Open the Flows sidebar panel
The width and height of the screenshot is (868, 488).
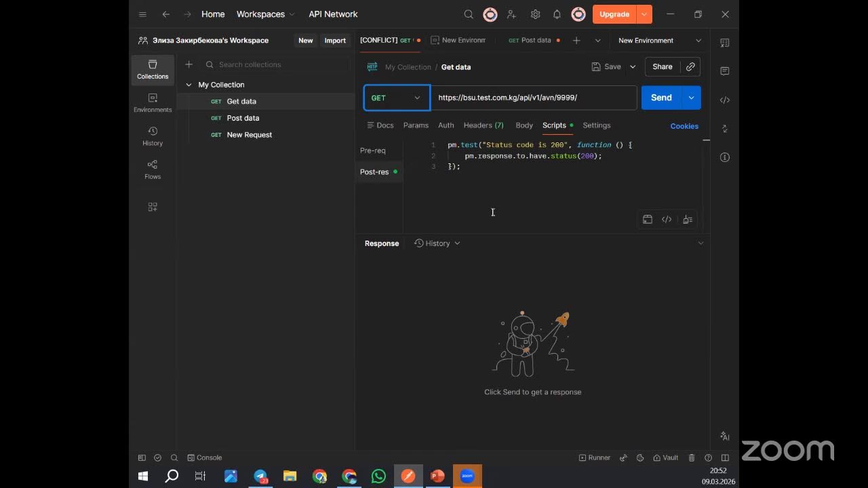(153, 169)
